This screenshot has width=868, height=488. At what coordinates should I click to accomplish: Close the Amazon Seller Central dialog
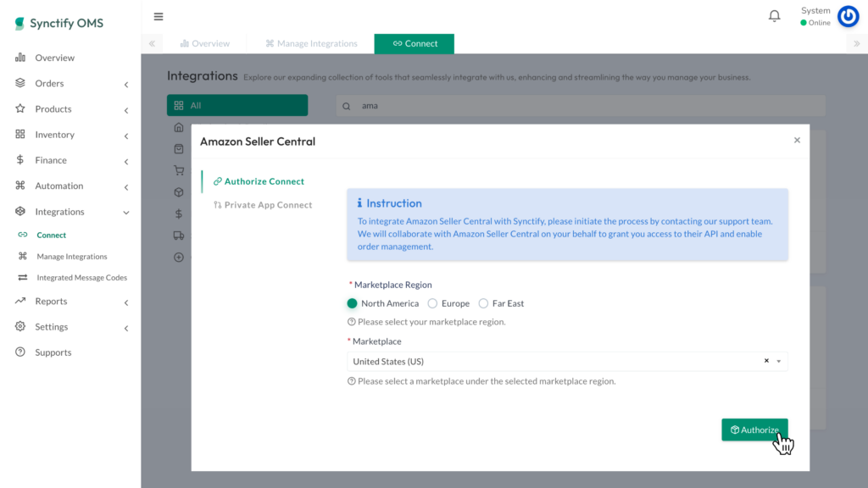pyautogui.click(x=797, y=140)
